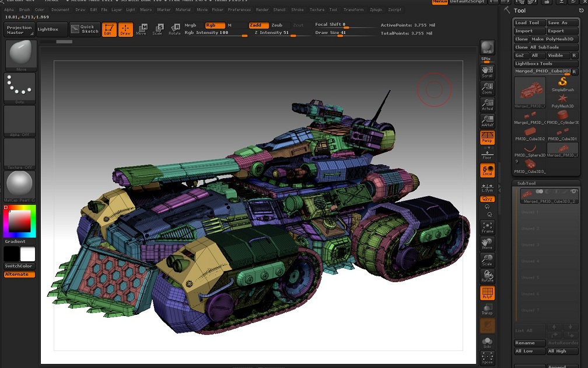
Task: Select the Zoom canvas icon
Action: click(487, 88)
